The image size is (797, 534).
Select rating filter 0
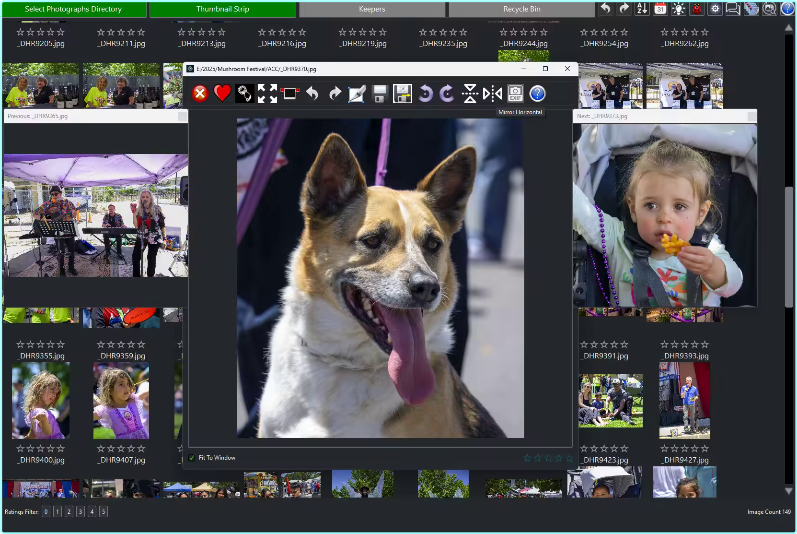click(x=46, y=511)
